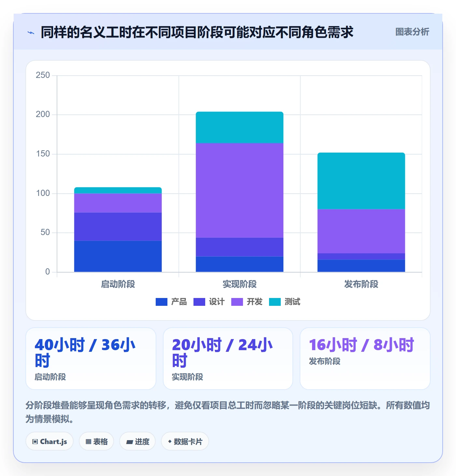
Task: Click the chart title 同样的名义工时 heading
Action: pyautogui.click(x=197, y=32)
